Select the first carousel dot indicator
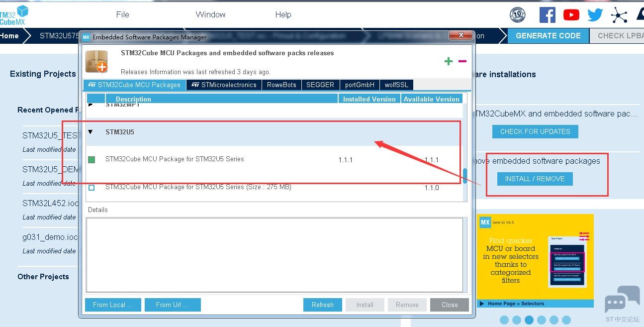644x327 pixels. [x=504, y=320]
